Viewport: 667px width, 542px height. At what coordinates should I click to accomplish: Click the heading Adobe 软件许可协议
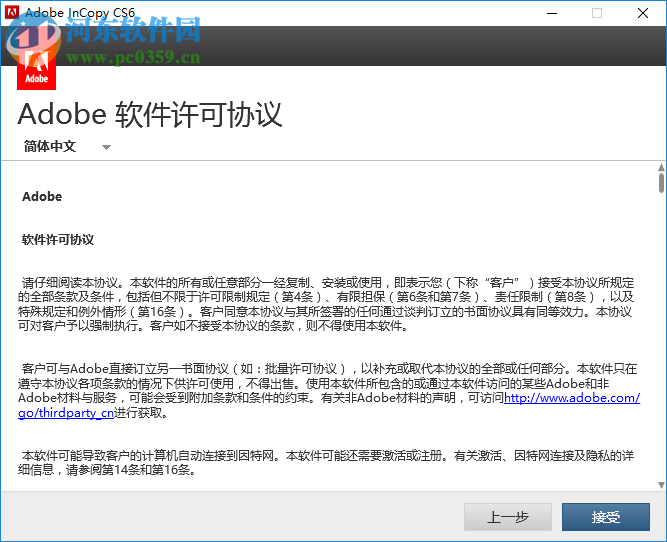(150, 114)
